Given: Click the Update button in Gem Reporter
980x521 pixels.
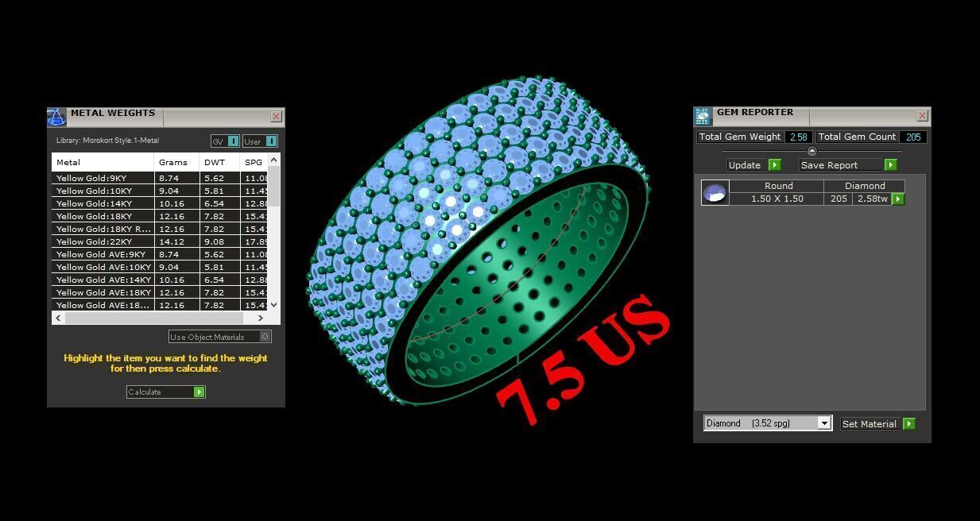Looking at the screenshot, I should point(754,164).
